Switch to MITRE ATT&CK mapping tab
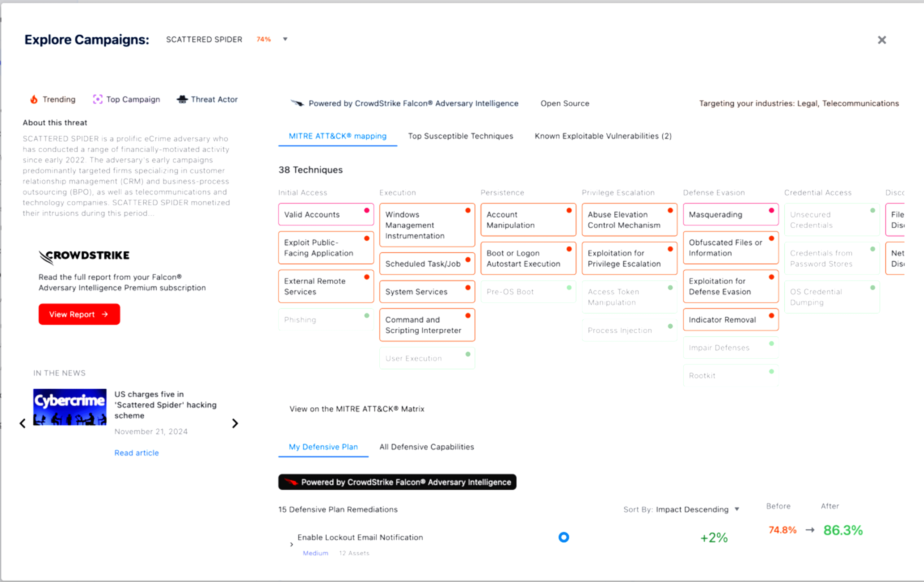Viewport: 924px width, 582px height. (x=338, y=136)
